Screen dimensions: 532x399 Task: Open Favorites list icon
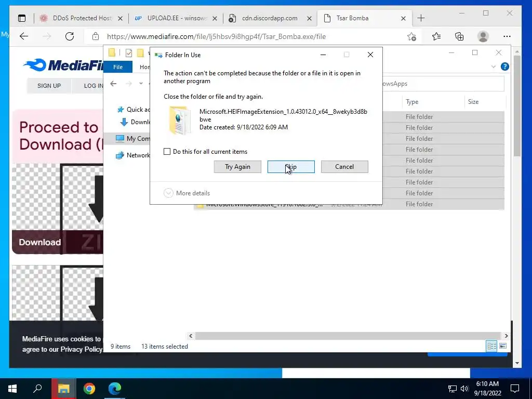(x=436, y=36)
